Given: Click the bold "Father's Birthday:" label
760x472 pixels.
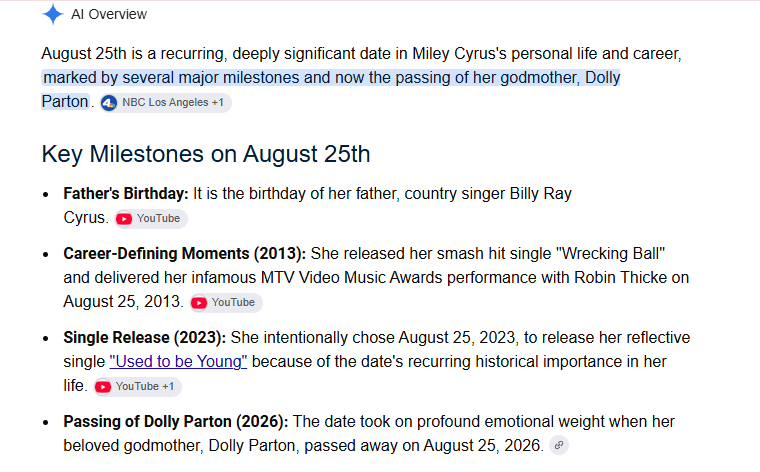Looking at the screenshot, I should [126, 193].
